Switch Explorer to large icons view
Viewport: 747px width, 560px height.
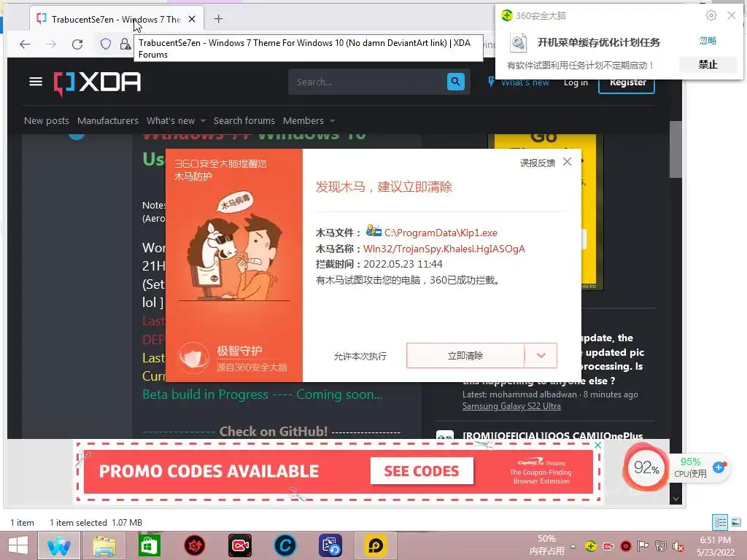736,522
